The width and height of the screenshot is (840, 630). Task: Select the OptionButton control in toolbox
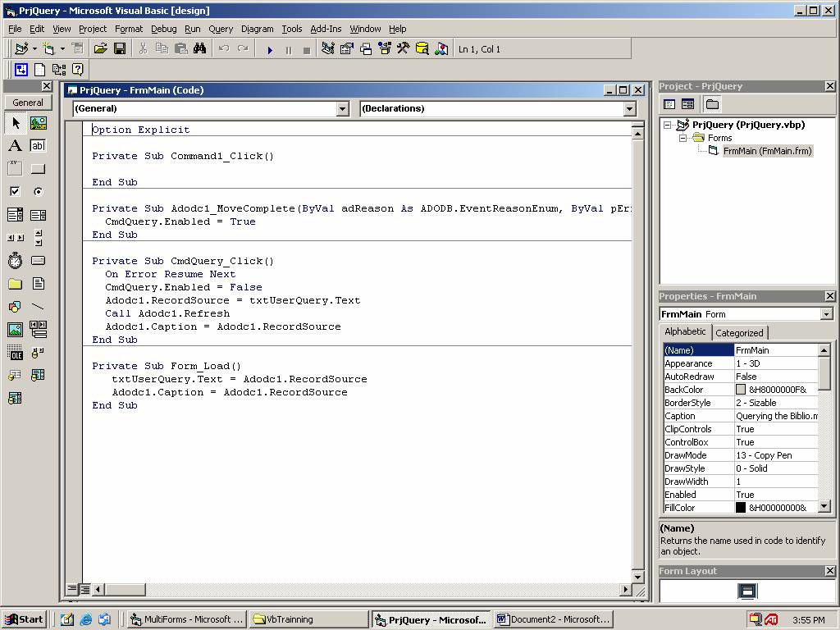(x=38, y=191)
